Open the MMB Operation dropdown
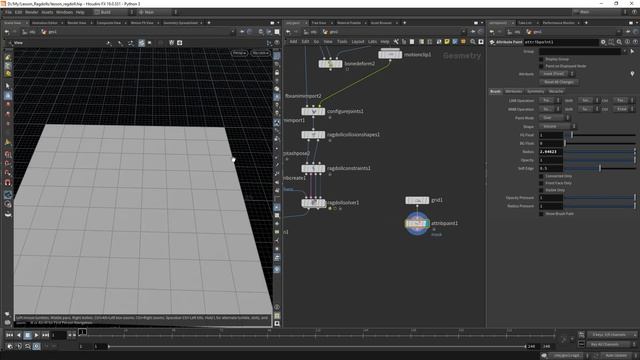The width and height of the screenshot is (640, 360). [549, 109]
